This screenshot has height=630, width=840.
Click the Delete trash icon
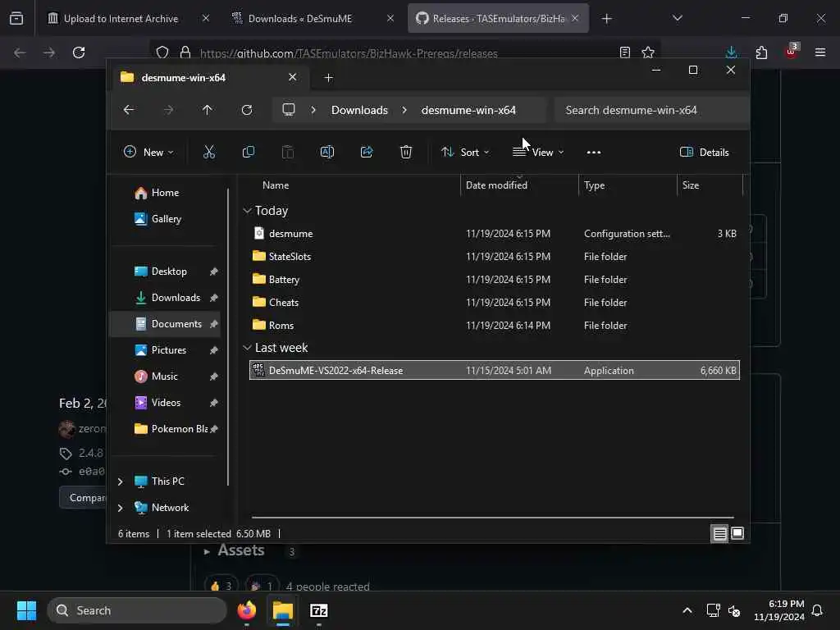(406, 152)
